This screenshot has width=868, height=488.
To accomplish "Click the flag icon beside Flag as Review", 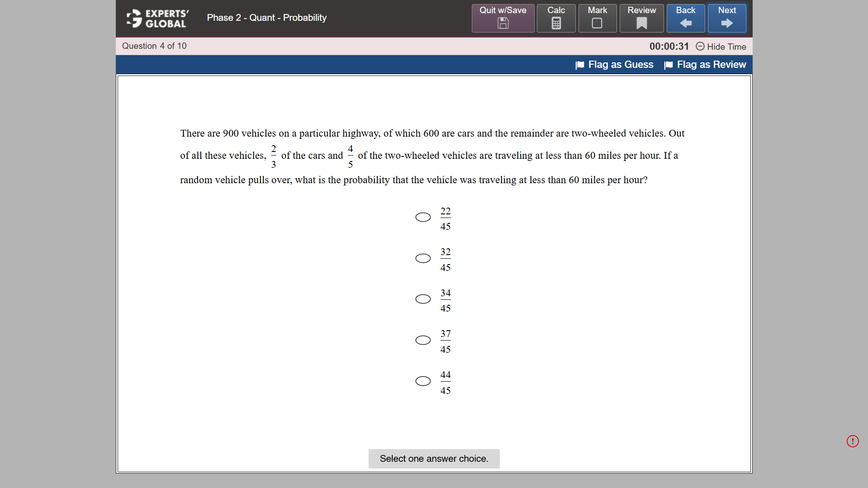I will (x=668, y=65).
